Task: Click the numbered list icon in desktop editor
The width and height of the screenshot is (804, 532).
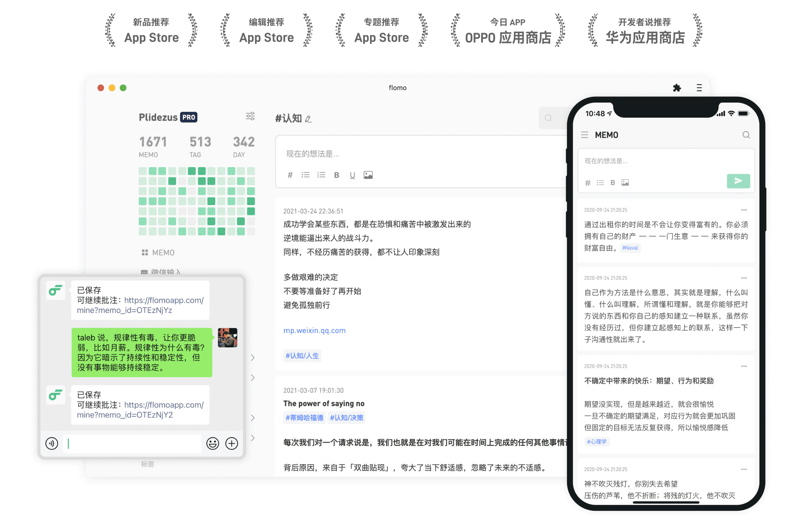Action: [321, 175]
